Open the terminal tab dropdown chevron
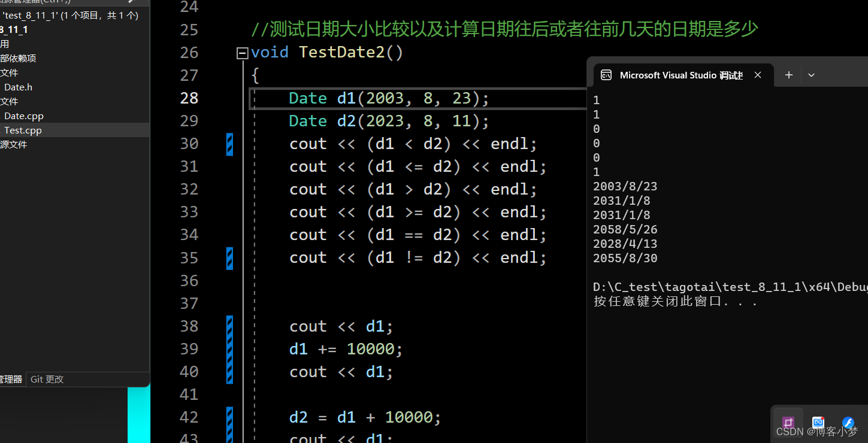The image size is (868, 443). (811, 75)
